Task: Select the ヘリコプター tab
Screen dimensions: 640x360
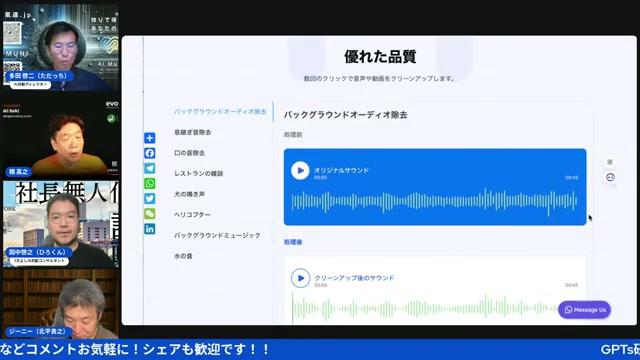Action: click(x=192, y=215)
